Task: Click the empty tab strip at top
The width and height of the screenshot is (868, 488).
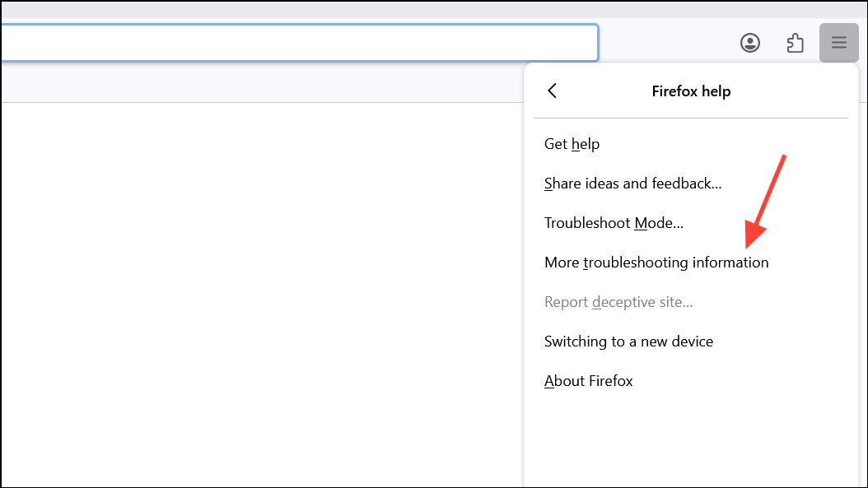Action: click(x=412, y=10)
